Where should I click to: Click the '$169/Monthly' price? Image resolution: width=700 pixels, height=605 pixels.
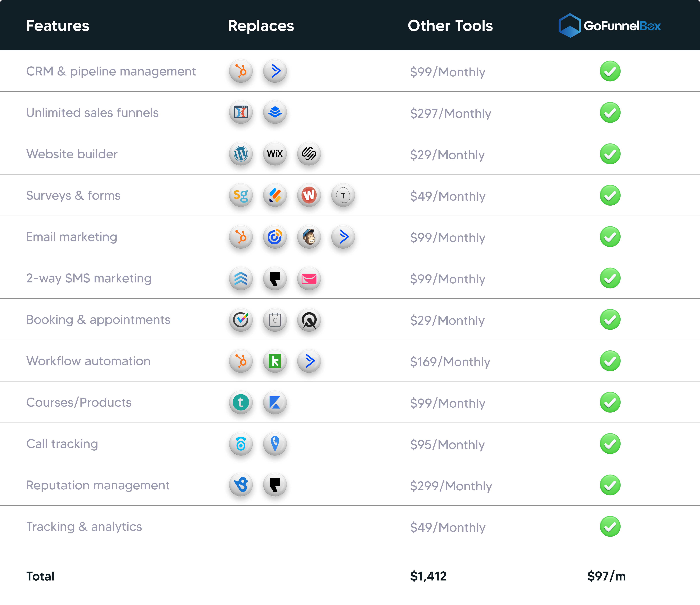450,362
